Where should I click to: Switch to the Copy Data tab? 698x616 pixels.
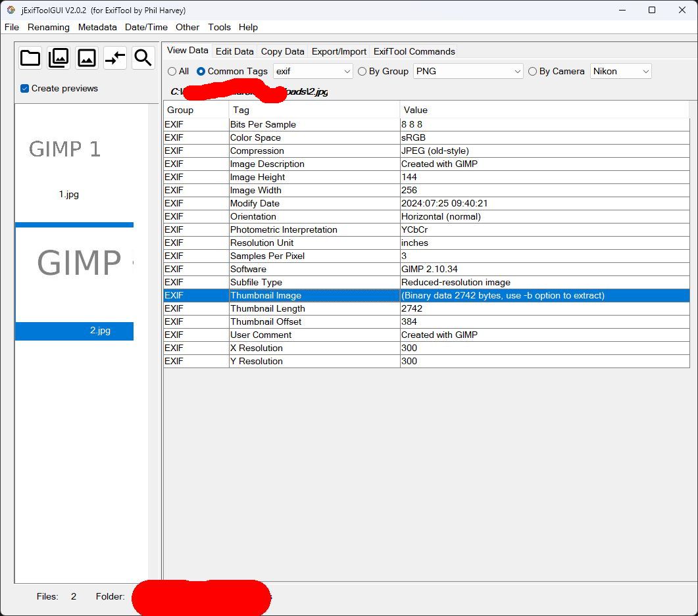click(282, 51)
